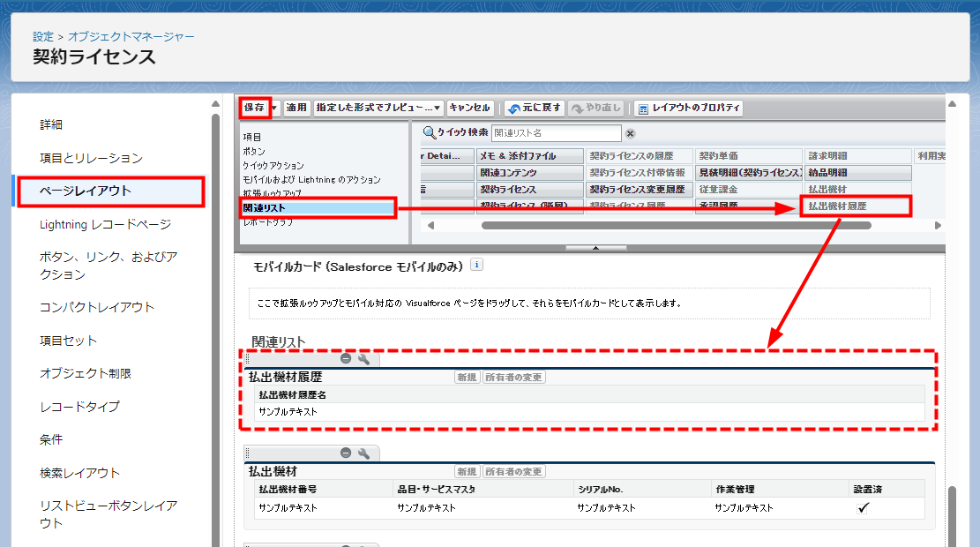Open properties wrench for 払出機材 related list
The width and height of the screenshot is (980, 547).
point(363,453)
